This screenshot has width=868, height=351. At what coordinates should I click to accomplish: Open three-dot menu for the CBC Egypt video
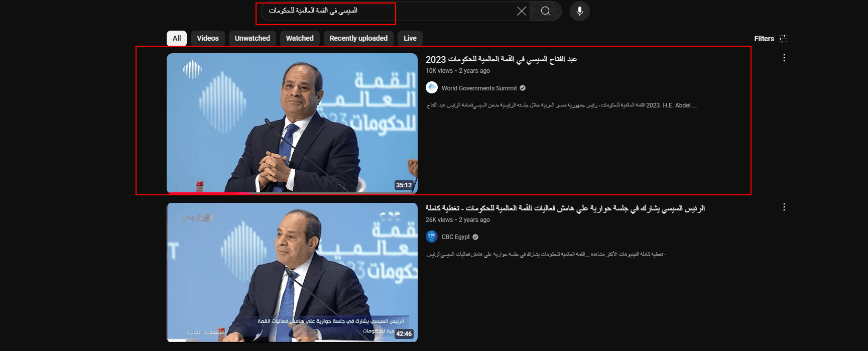tap(784, 207)
